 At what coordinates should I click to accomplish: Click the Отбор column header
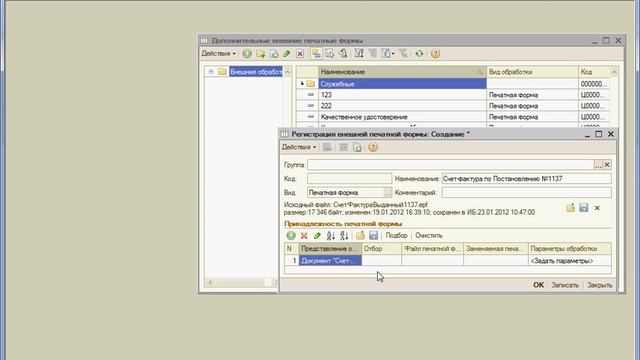[x=382, y=249]
